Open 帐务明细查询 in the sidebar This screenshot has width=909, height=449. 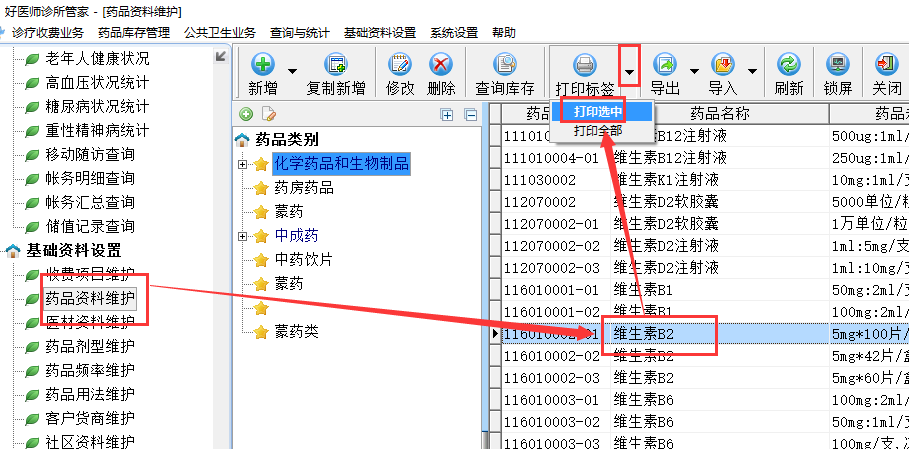[x=90, y=178]
